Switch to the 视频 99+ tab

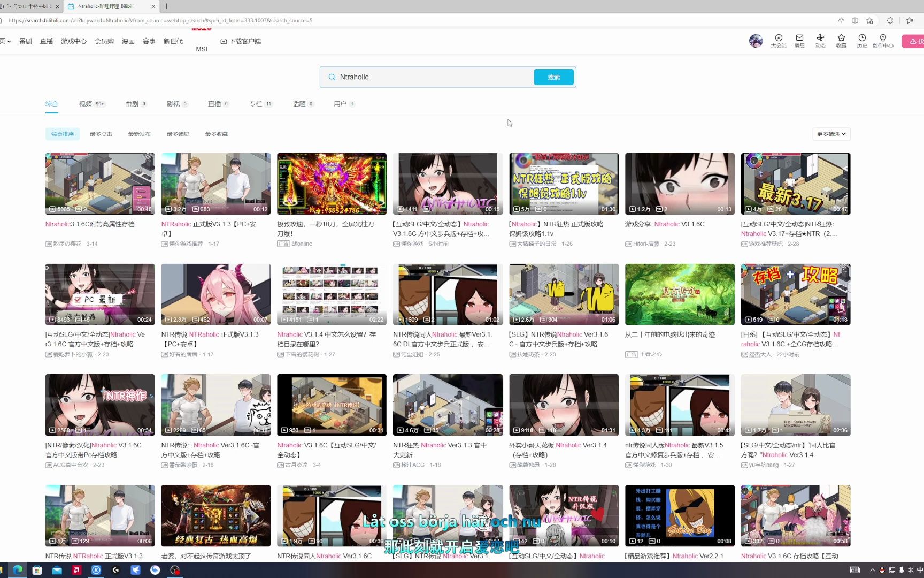pyautogui.click(x=92, y=104)
